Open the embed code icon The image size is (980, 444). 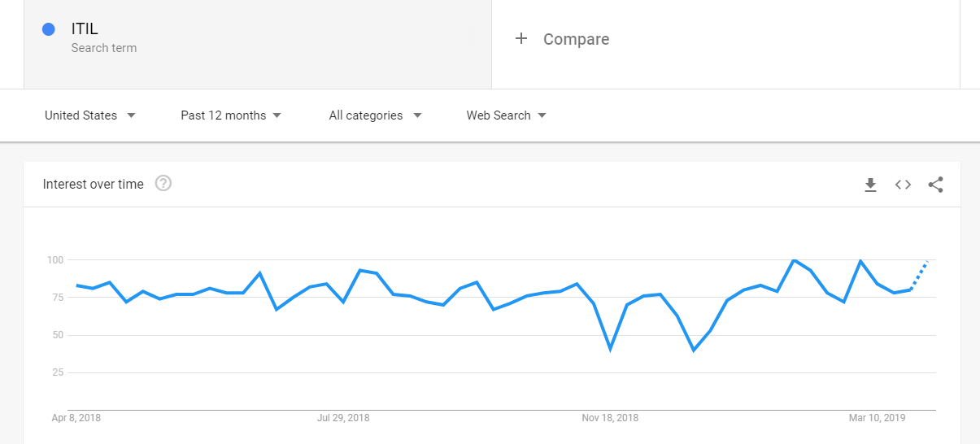[903, 185]
